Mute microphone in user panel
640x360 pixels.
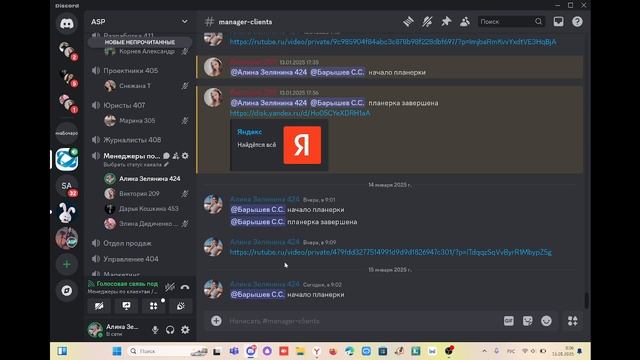(x=155, y=330)
